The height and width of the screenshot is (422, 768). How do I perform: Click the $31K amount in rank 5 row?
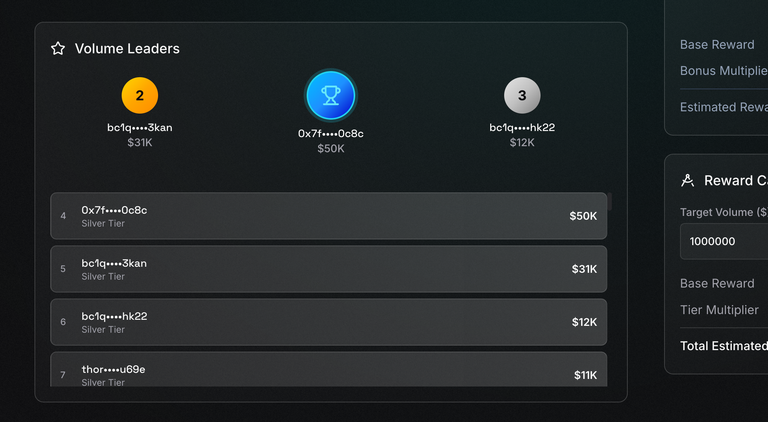coord(584,269)
